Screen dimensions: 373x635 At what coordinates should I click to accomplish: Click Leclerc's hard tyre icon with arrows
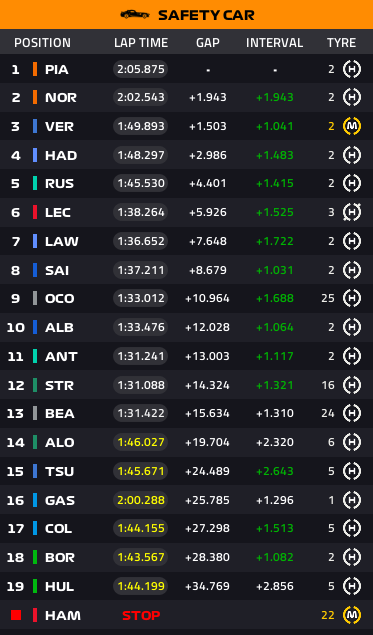(352, 212)
